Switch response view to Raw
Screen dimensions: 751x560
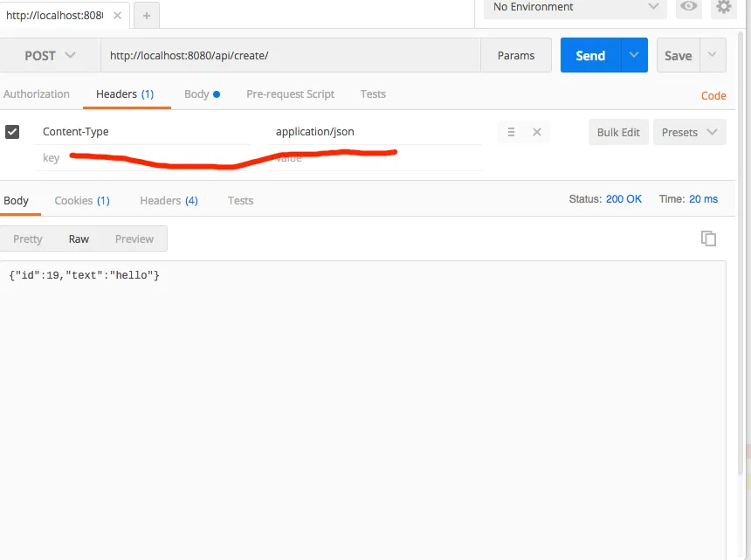tap(79, 239)
